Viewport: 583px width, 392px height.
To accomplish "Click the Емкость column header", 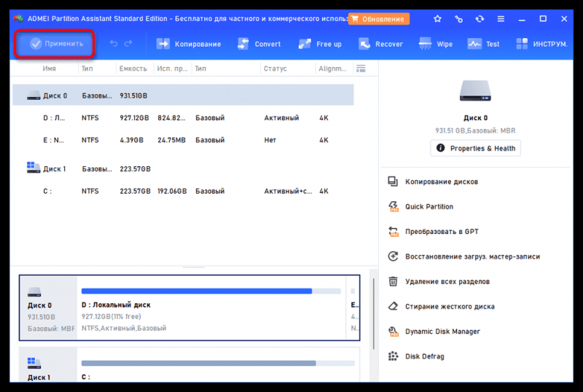I will click(133, 68).
